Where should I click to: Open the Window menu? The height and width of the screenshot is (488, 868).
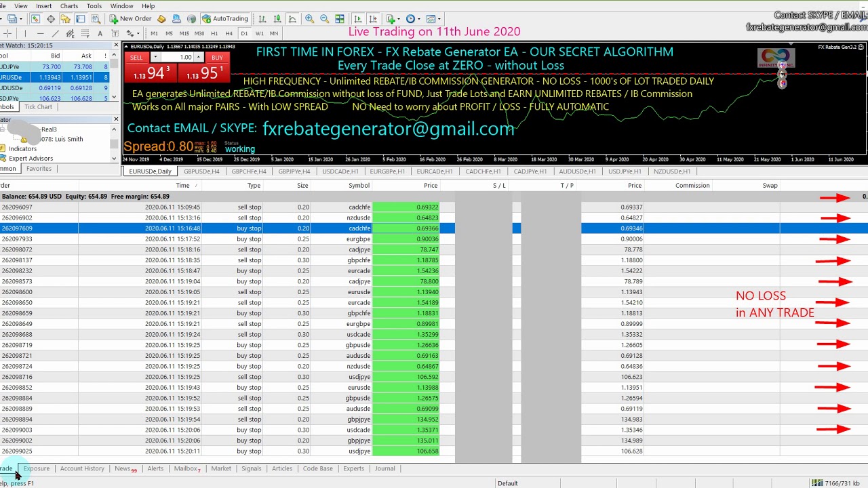(x=121, y=5)
